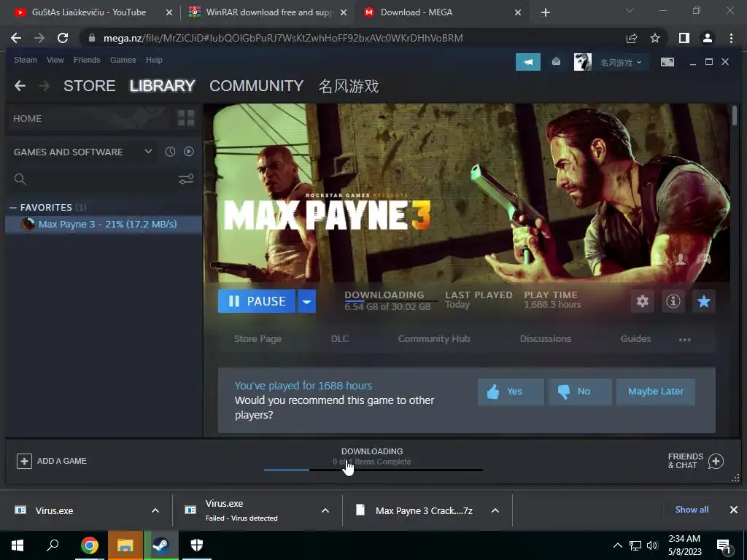Switch to GuStAs YouTube browser tab
747x560 pixels.
click(x=88, y=12)
